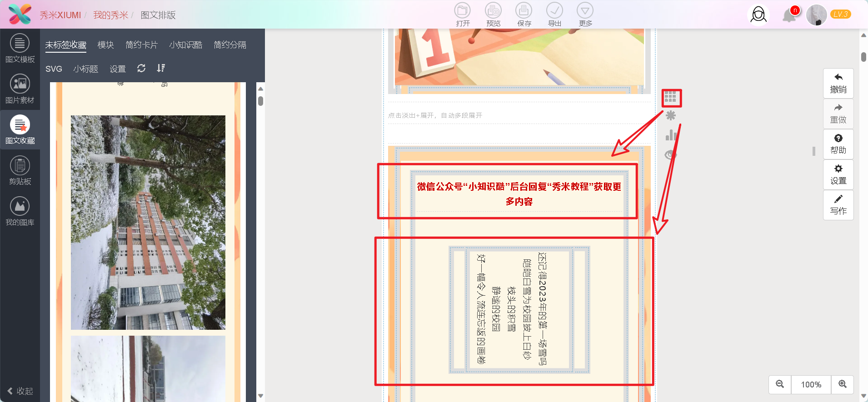Open 我的图库 sidebar panel
The height and width of the screenshot is (402, 868).
(20, 211)
